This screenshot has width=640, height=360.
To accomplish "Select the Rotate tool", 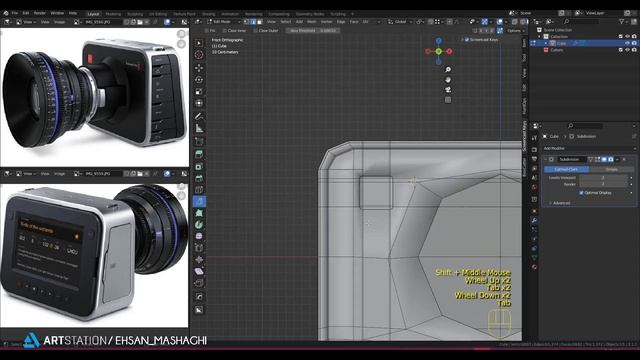I will (x=199, y=80).
